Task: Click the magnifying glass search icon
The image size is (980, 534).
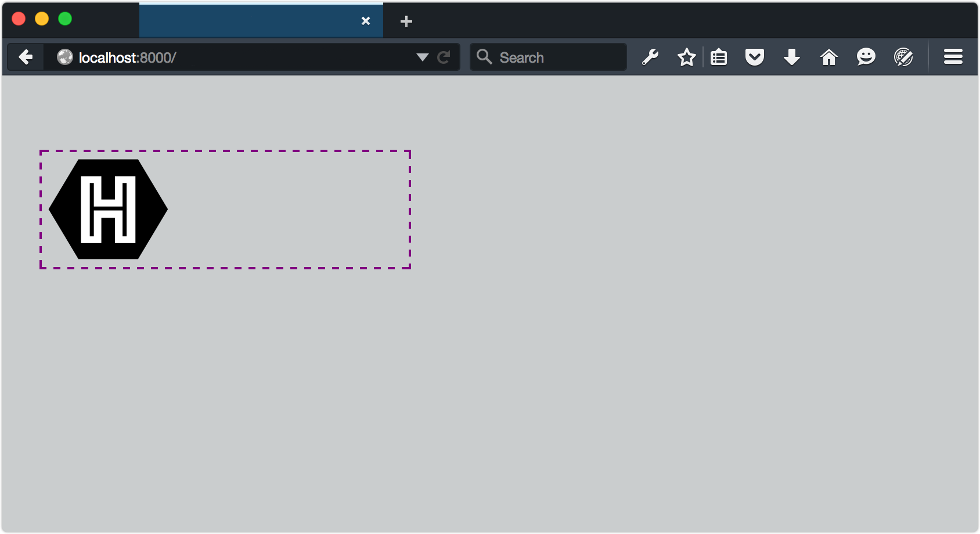Action: [x=484, y=56]
